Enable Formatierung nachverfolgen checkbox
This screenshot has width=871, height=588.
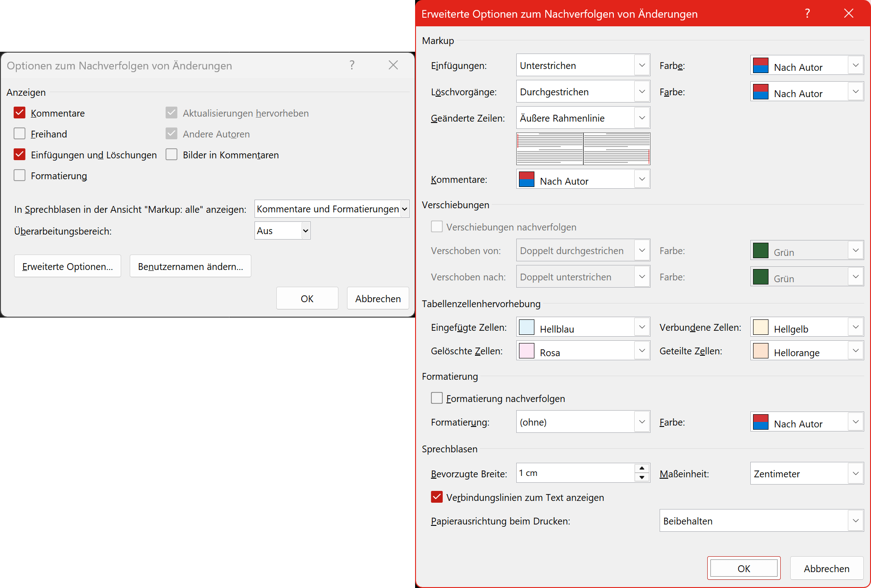tap(437, 398)
